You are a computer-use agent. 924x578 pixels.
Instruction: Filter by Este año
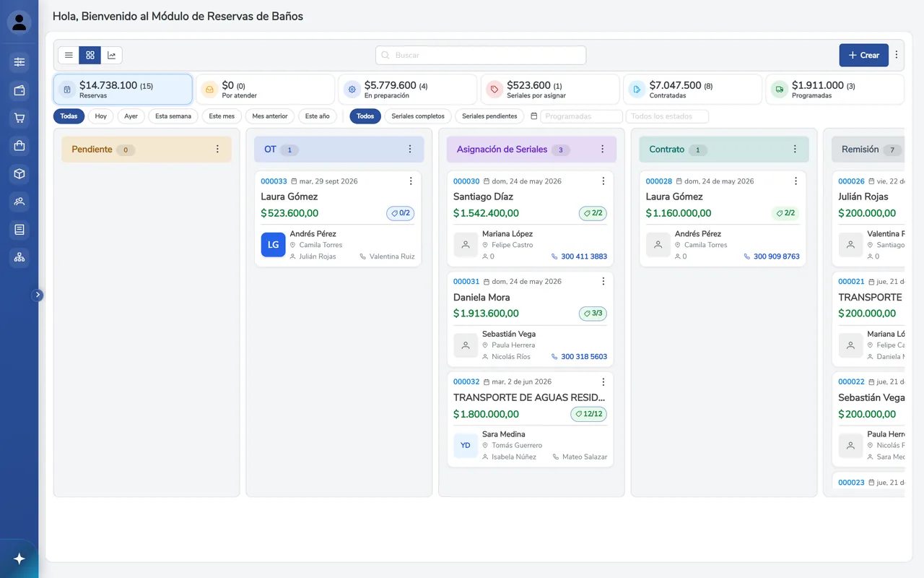(317, 116)
